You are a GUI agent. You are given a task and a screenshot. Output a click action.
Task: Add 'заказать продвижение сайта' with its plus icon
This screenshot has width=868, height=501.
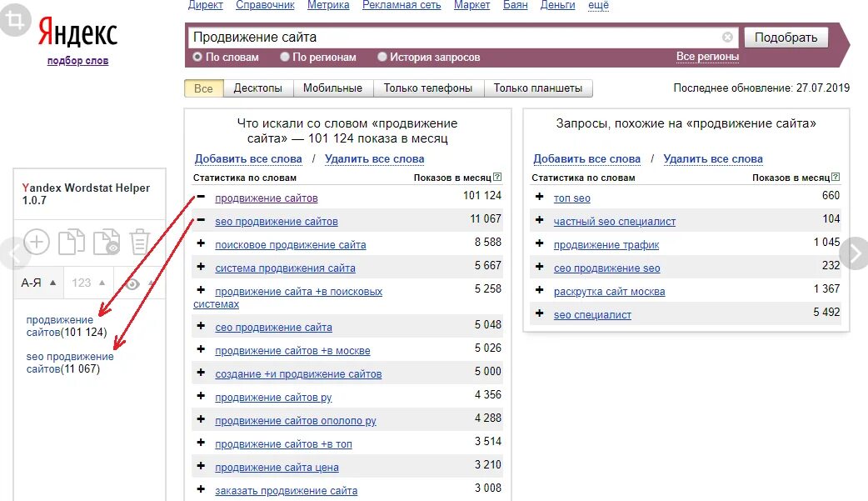pyautogui.click(x=201, y=488)
